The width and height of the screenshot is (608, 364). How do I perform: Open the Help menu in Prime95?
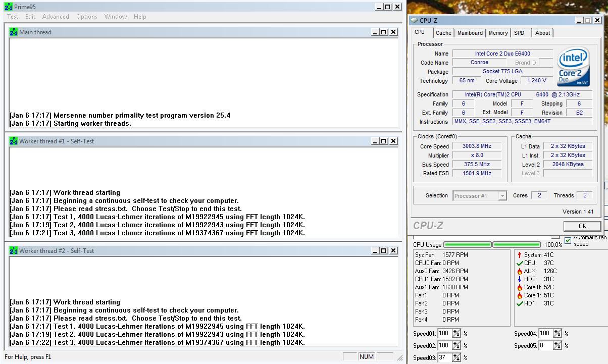tap(140, 17)
